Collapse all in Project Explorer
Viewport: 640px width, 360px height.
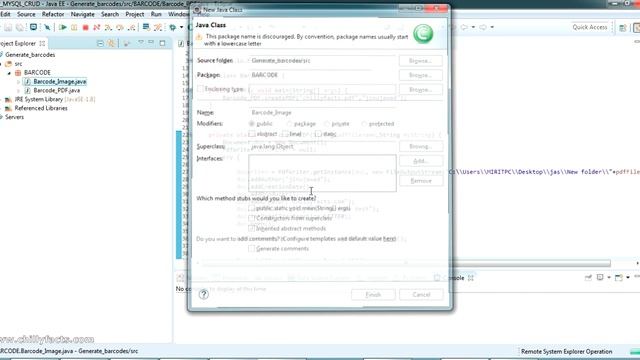(x=100, y=43)
